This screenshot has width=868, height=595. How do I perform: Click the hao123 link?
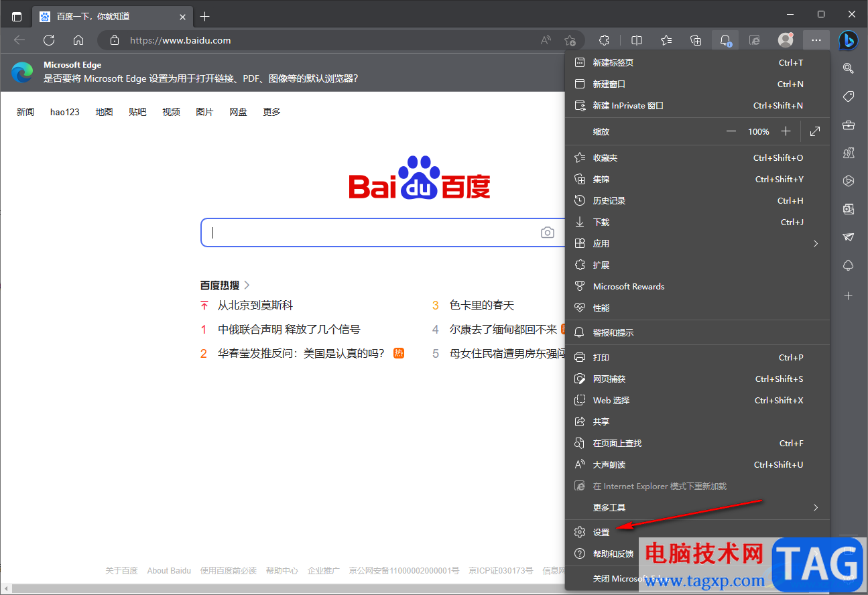coord(65,112)
